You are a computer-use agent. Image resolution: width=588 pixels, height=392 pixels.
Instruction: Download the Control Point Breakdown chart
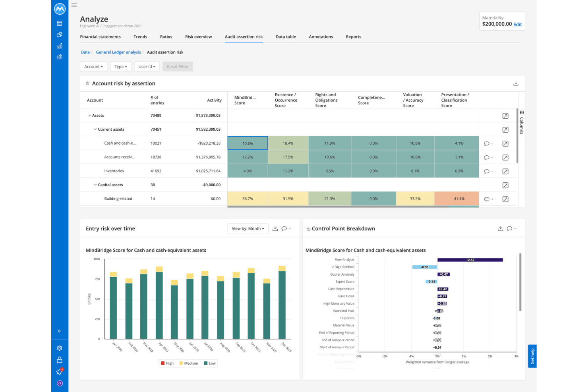tap(501, 228)
